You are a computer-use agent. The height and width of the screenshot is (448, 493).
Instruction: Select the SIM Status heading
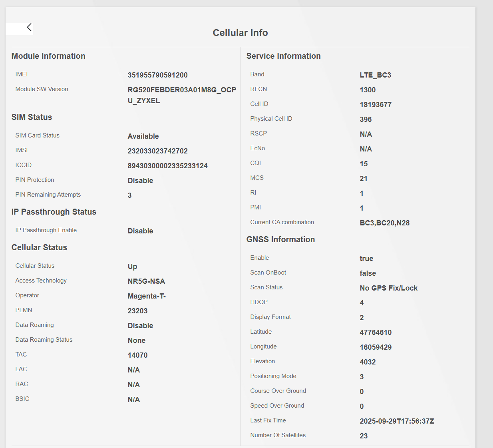pos(32,117)
